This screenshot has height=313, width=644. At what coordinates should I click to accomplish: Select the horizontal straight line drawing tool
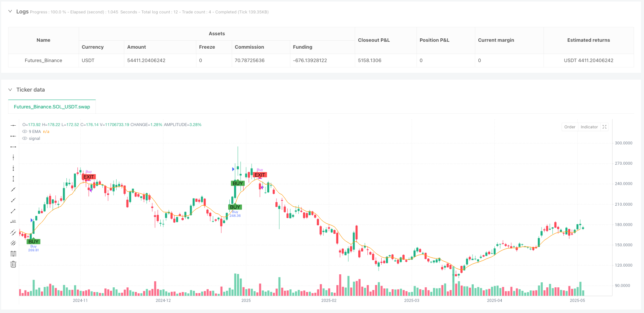pos(13,125)
